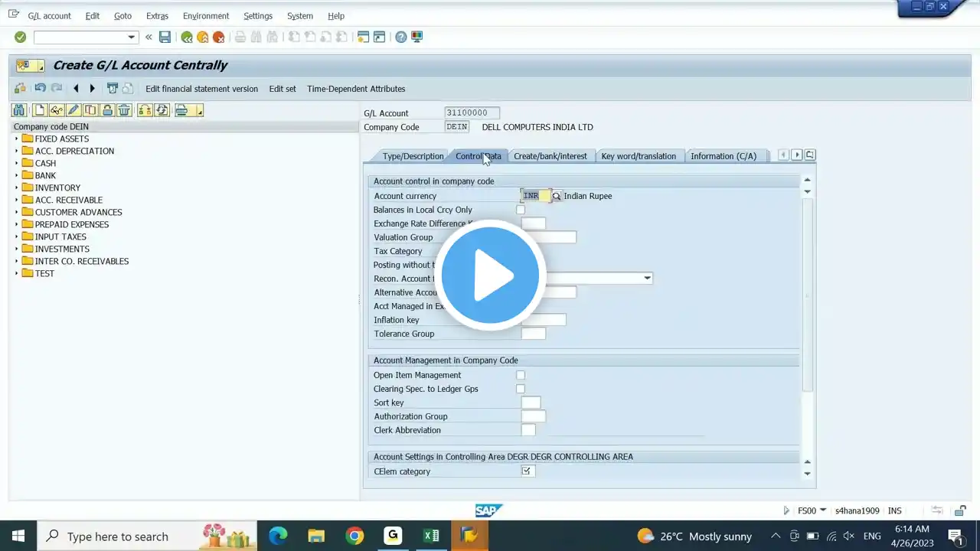Switch to the Create/bank/interest tab

(x=550, y=156)
